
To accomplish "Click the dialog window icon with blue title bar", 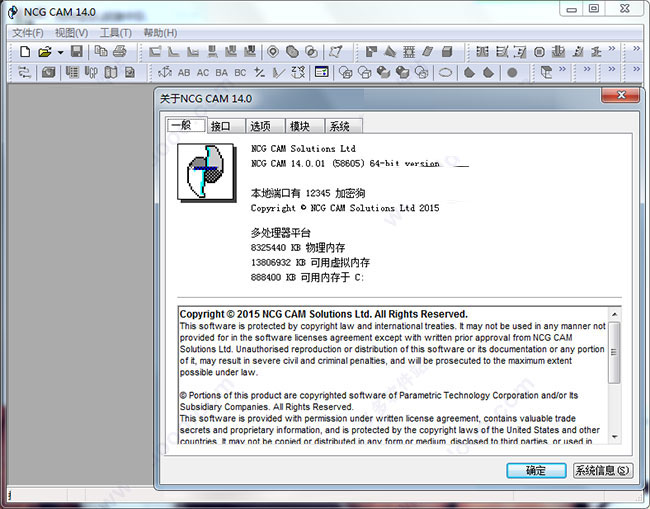I will [322, 72].
